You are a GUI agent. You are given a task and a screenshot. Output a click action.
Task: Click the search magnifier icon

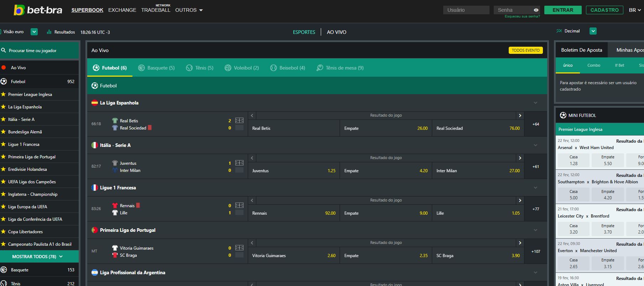point(4,50)
